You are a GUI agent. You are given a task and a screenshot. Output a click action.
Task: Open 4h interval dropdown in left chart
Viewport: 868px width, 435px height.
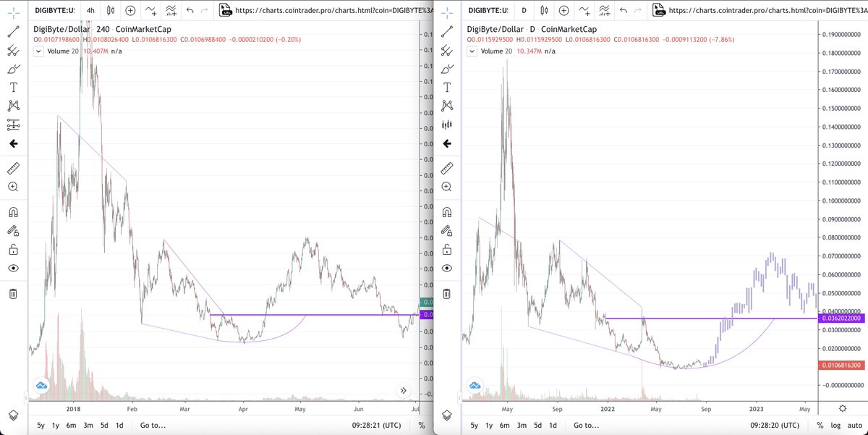90,11
